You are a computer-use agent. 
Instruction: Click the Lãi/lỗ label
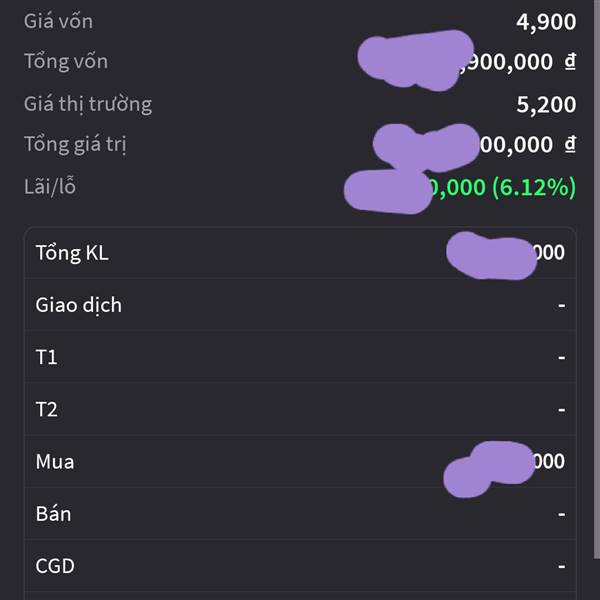pyautogui.click(x=50, y=186)
